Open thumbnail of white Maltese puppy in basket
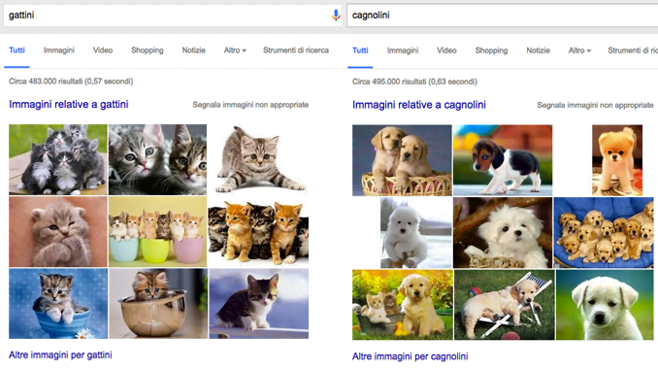Viewport: 658px width, 368px height. 502,233
